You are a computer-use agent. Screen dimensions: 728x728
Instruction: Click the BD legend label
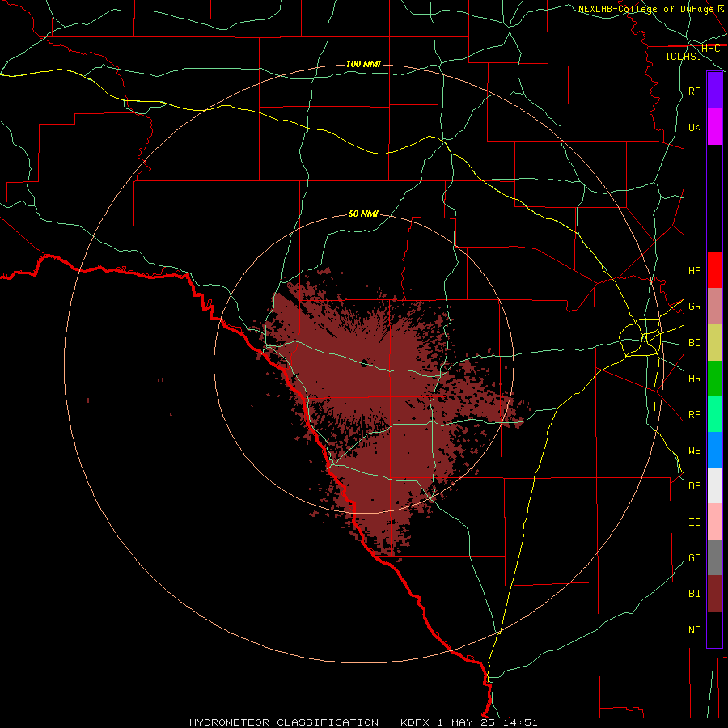pos(695,343)
